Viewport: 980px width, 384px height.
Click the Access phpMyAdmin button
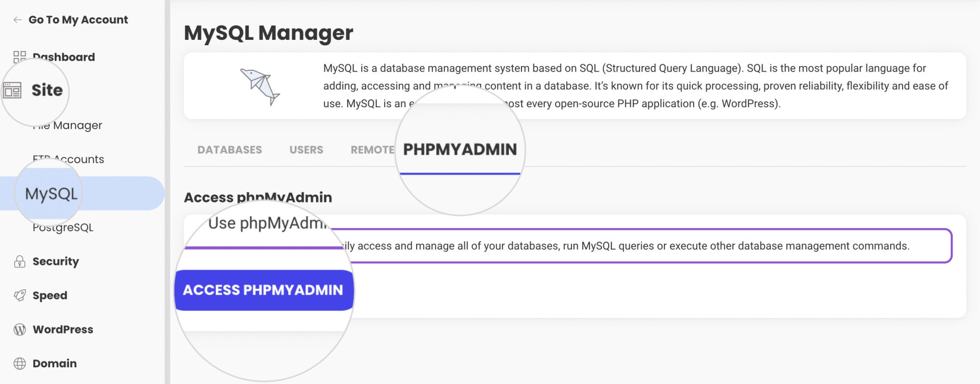(263, 290)
